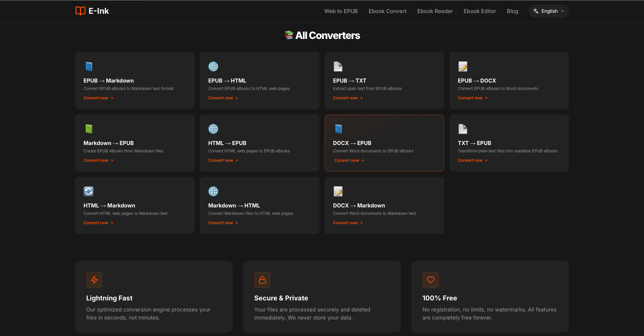Screen dimensions: 644x336
Task: Click the padlock icon above Secure & Private
Action: point(262,280)
